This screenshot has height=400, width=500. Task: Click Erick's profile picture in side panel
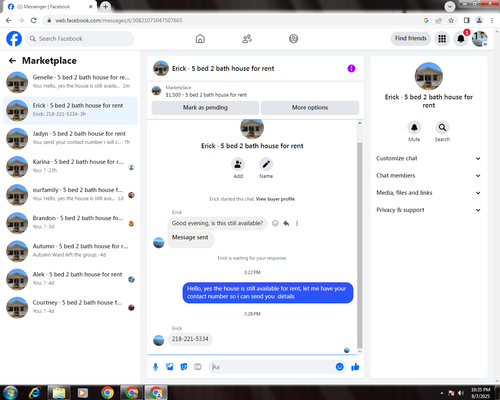coord(429,76)
